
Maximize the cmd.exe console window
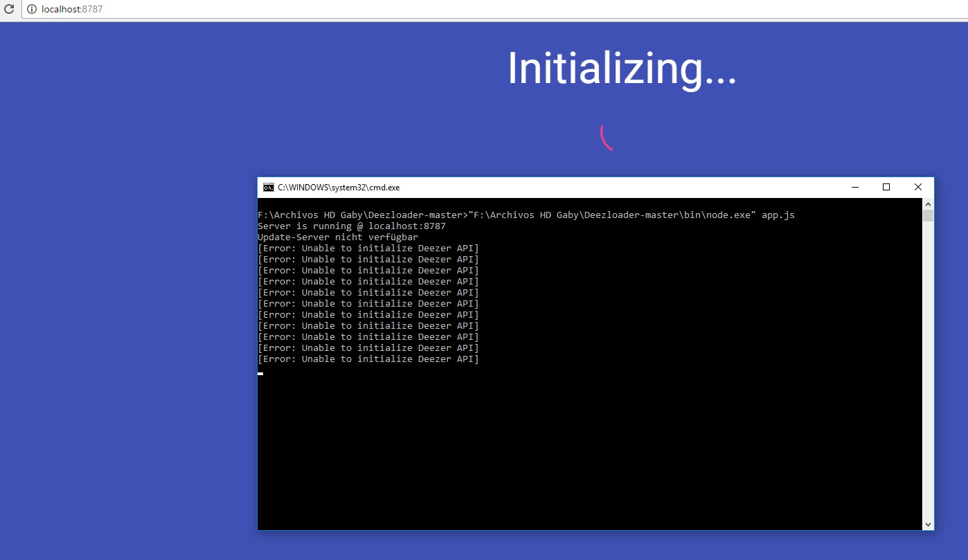pos(886,187)
